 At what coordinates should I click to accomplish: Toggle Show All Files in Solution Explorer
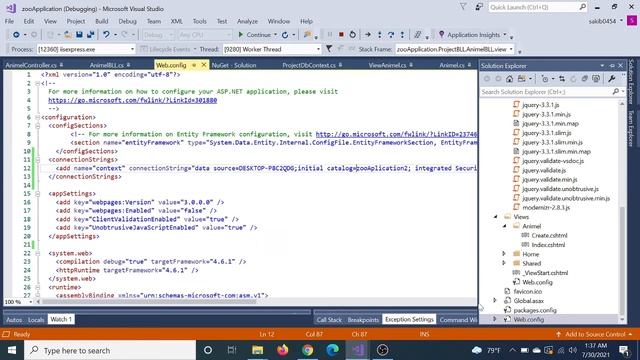596,79
